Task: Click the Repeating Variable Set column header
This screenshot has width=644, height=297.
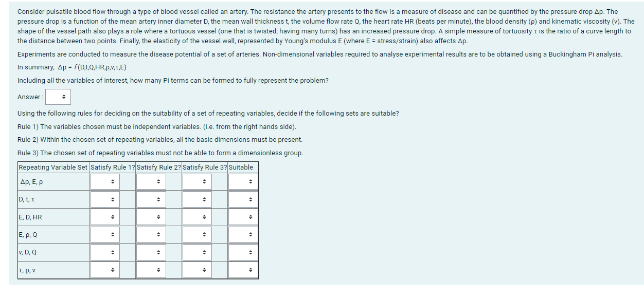Action: point(53,168)
